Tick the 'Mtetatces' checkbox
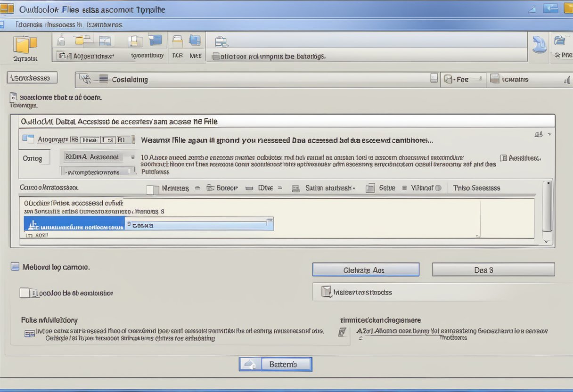The width and height of the screenshot is (573, 392). tap(152, 189)
